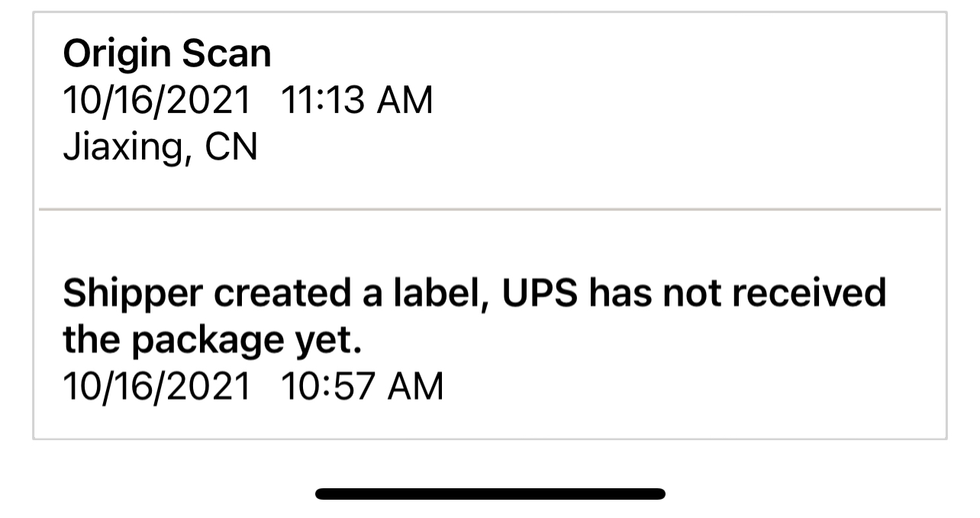Tap the 10:57 AM time value
This screenshot has height=518, width=980.
[x=363, y=386]
